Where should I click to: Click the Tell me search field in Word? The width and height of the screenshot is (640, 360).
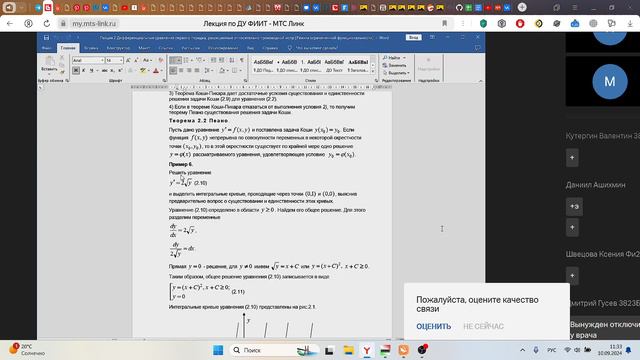313,48
